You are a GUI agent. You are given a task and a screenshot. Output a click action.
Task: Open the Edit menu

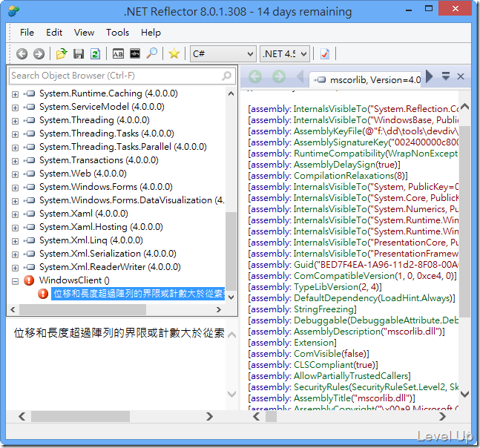click(x=54, y=33)
